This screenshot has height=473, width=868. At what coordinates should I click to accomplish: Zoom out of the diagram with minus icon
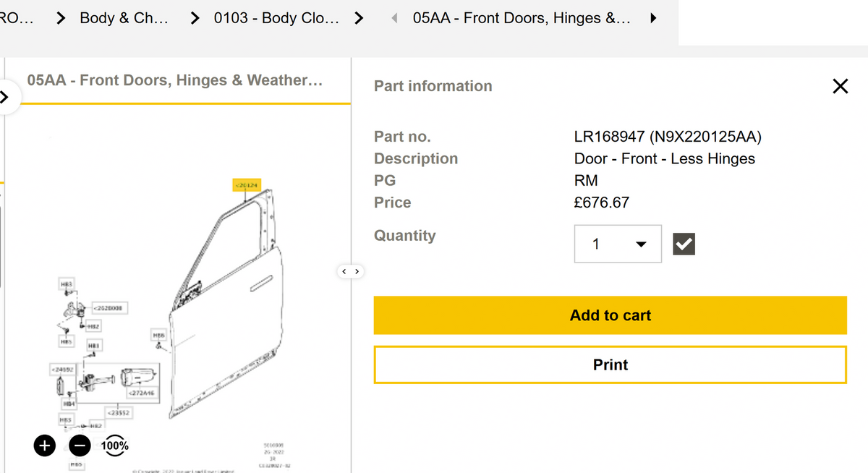point(80,446)
